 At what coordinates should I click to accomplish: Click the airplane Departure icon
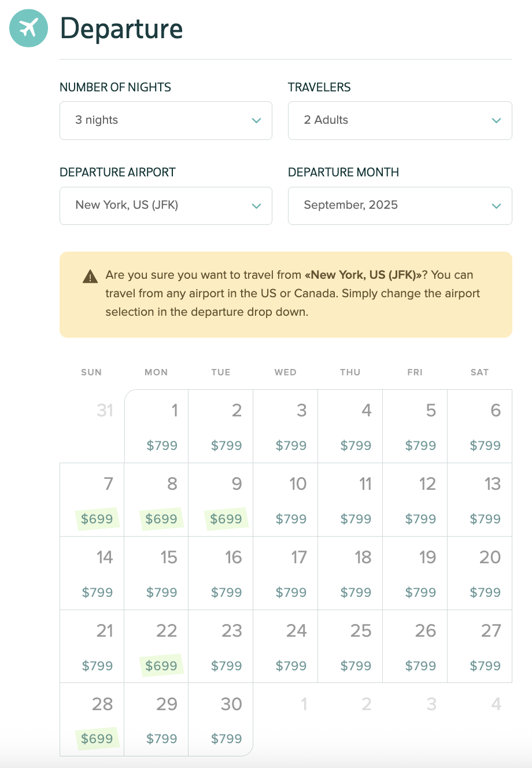click(28, 28)
